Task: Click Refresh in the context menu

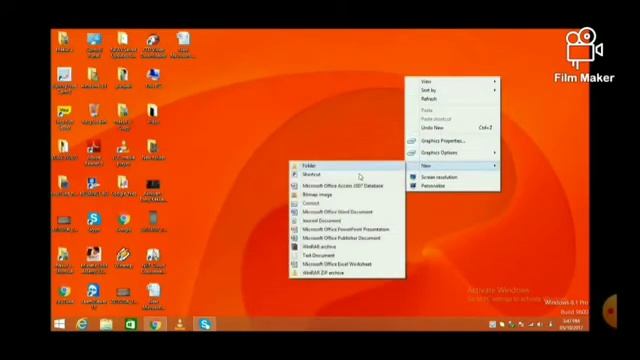Action: [x=453, y=99]
